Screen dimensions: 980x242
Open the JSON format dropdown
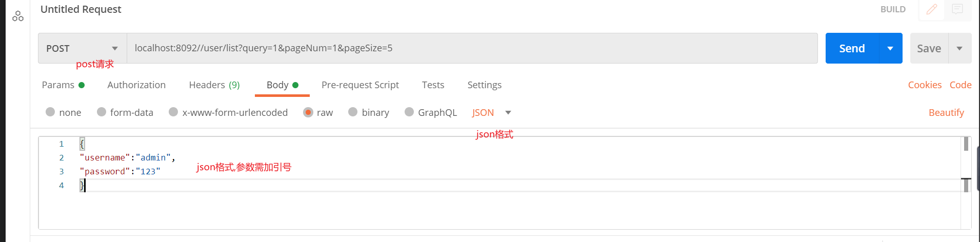491,112
